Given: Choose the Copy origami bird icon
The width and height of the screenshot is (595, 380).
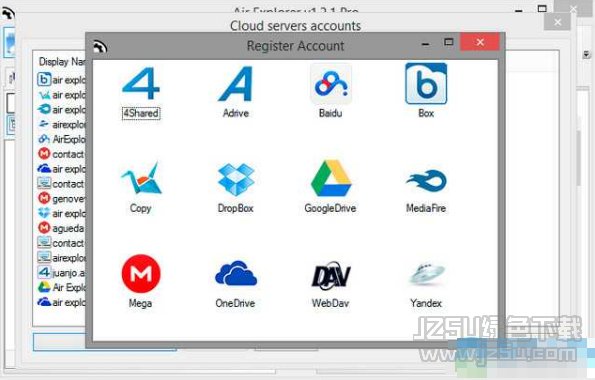Looking at the screenshot, I should point(141,178).
